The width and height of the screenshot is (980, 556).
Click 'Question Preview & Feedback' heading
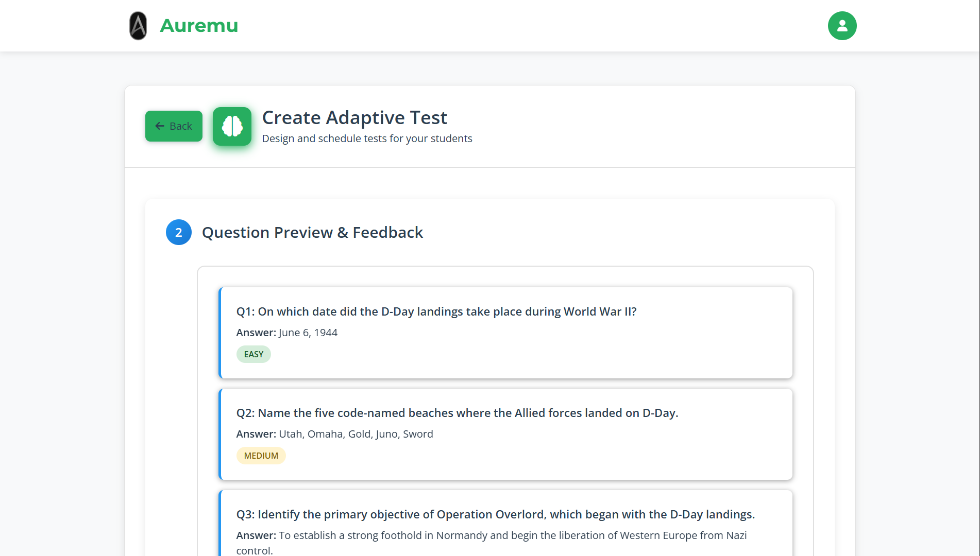(312, 232)
